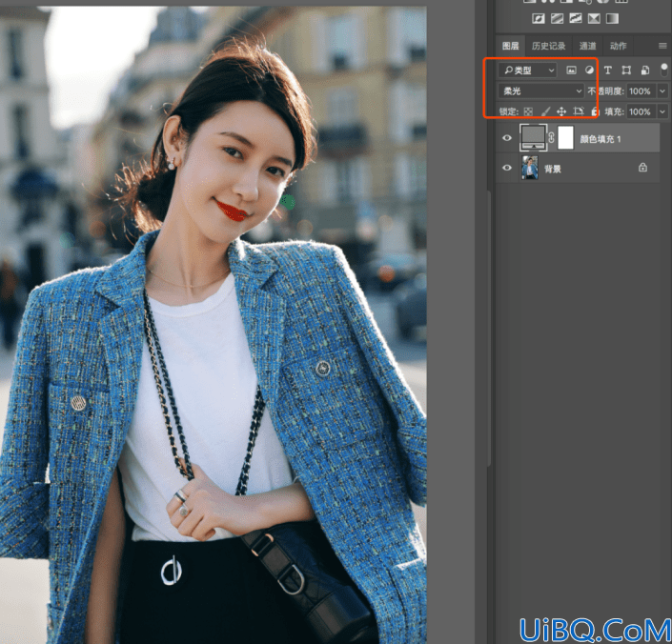Add Gradient Map adjustment icon
Viewport: 672px width, 644px height.
[612, 18]
